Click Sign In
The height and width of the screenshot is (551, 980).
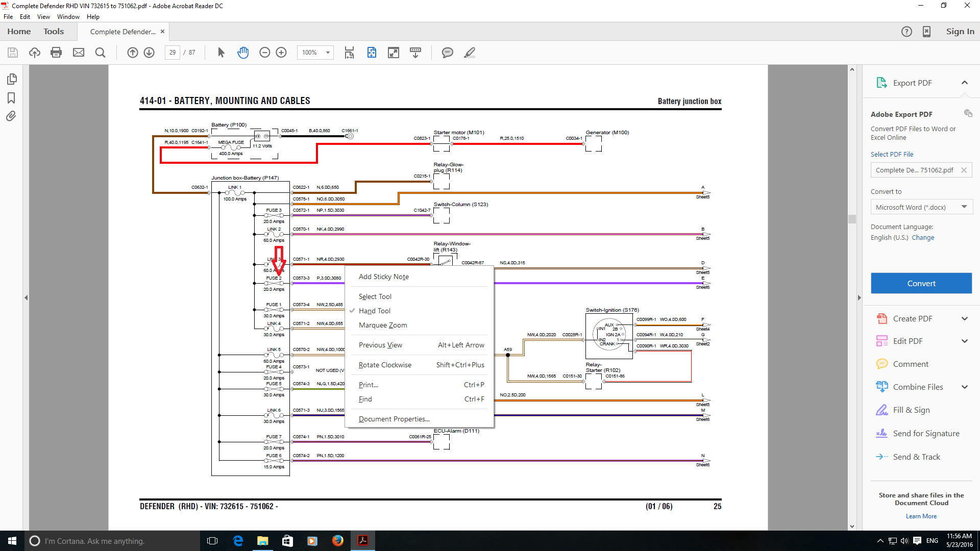click(960, 32)
